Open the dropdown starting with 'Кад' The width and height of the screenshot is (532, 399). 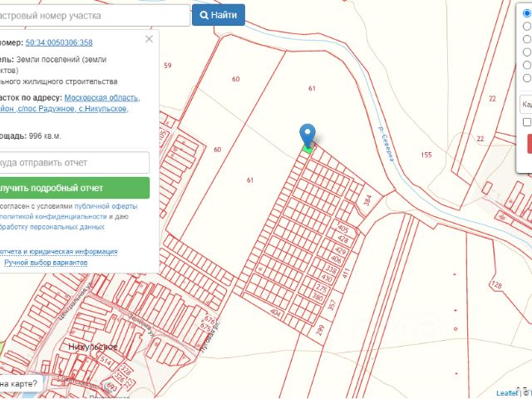(x=526, y=104)
